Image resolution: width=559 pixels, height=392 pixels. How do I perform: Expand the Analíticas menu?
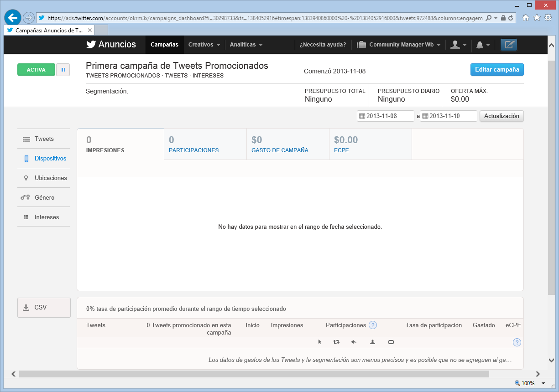coord(246,45)
